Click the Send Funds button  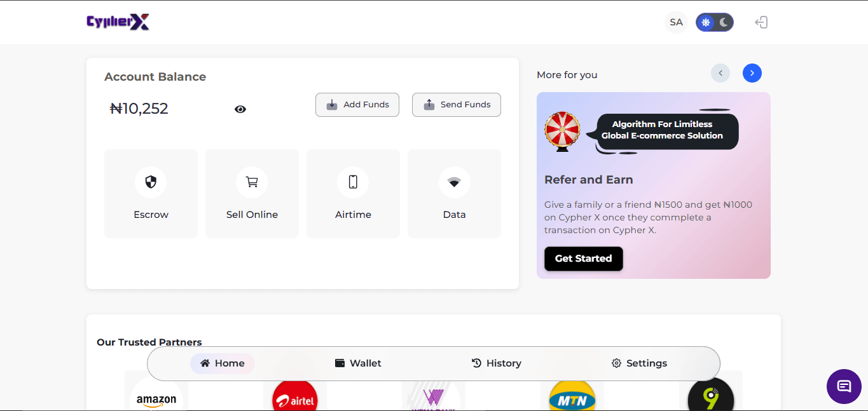[456, 104]
